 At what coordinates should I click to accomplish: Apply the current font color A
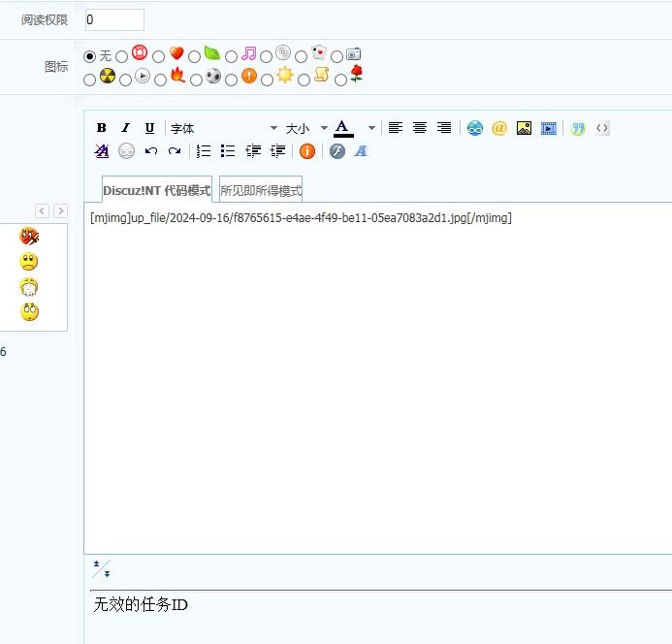(343, 128)
